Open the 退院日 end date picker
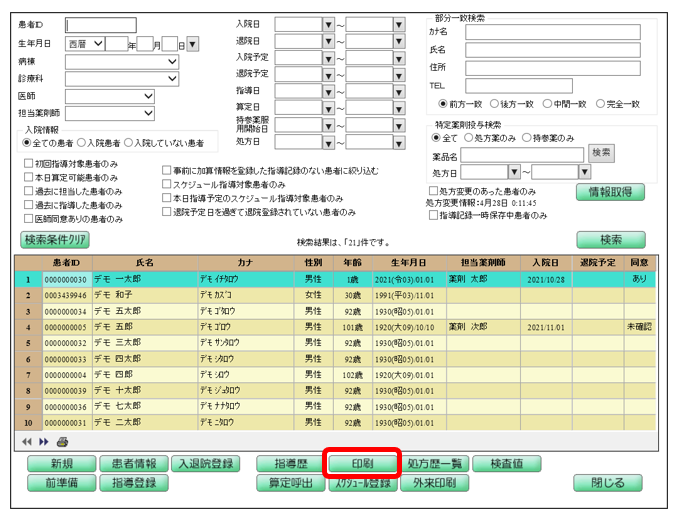This screenshot has width=681, height=519. tap(399, 40)
